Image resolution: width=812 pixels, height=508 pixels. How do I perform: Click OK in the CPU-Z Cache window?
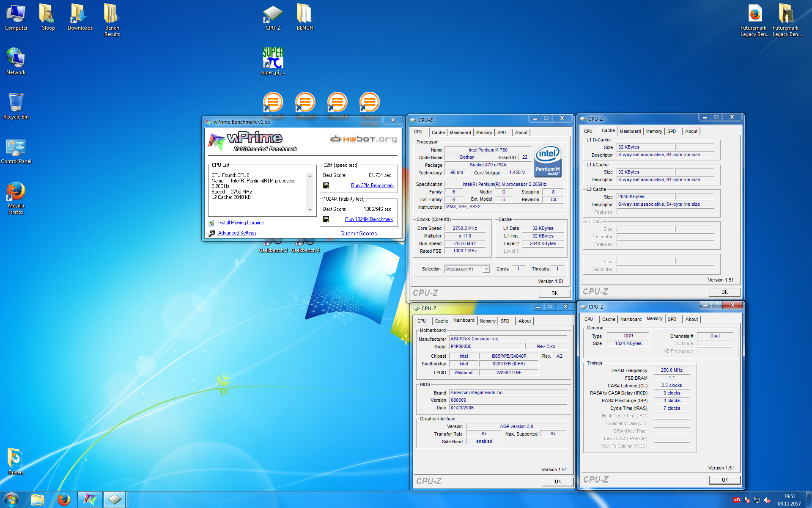[x=724, y=292]
